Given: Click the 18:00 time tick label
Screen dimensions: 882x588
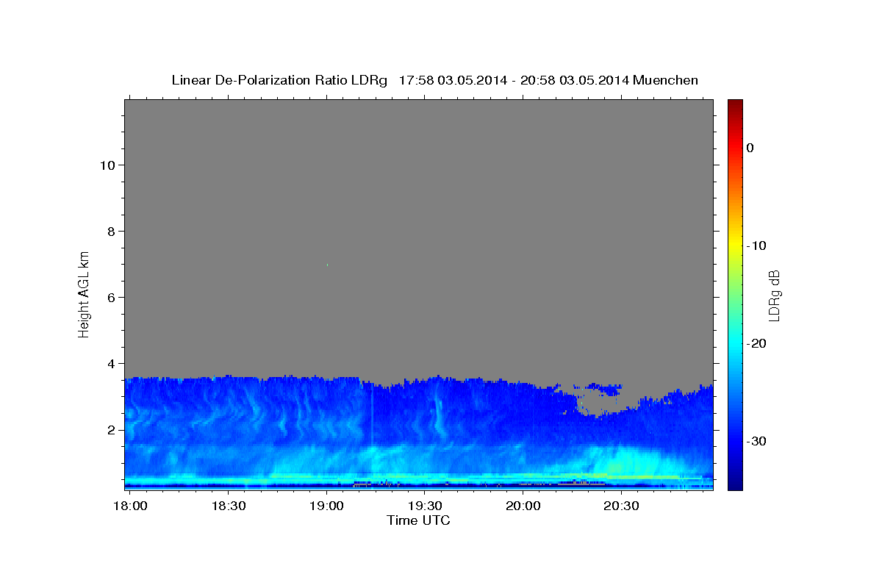Looking at the screenshot, I should click(x=131, y=506).
